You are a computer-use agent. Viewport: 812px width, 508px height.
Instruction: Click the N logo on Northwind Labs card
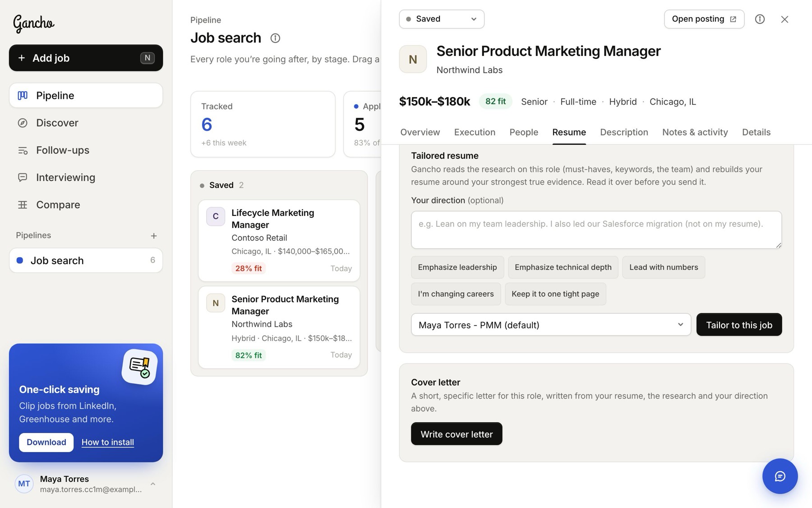click(216, 303)
